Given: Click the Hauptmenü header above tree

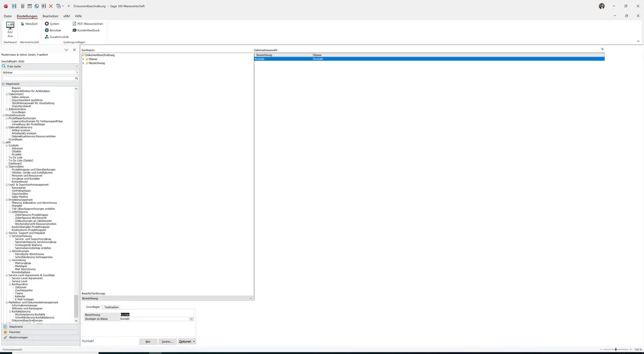Looking at the screenshot, I should pos(40,84).
